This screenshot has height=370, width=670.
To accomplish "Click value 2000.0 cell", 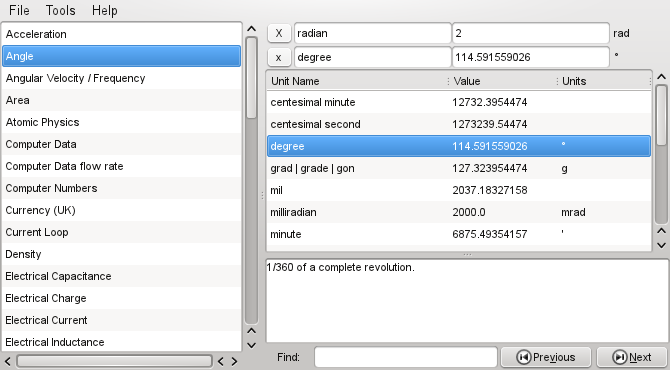I will [x=469, y=212].
